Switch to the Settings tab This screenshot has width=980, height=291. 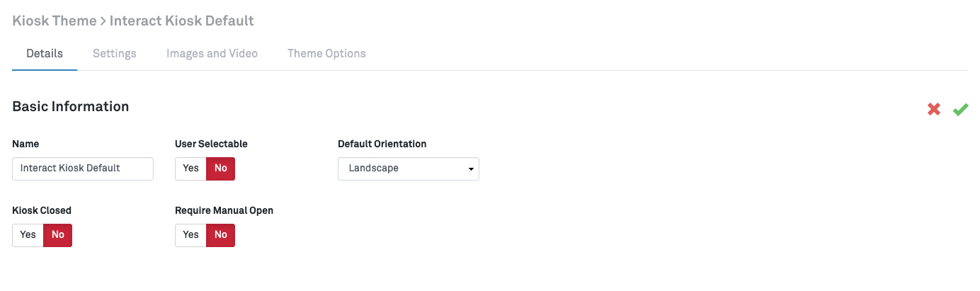[x=115, y=54]
